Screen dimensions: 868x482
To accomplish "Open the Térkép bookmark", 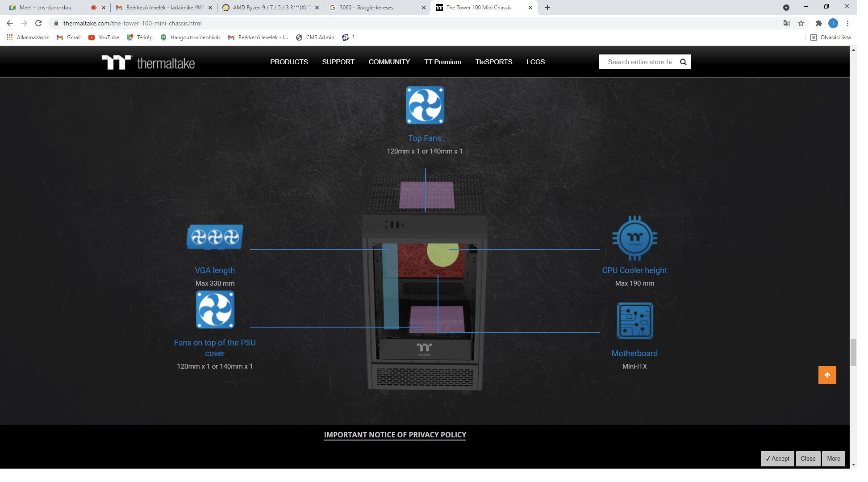I will pyautogui.click(x=140, y=37).
